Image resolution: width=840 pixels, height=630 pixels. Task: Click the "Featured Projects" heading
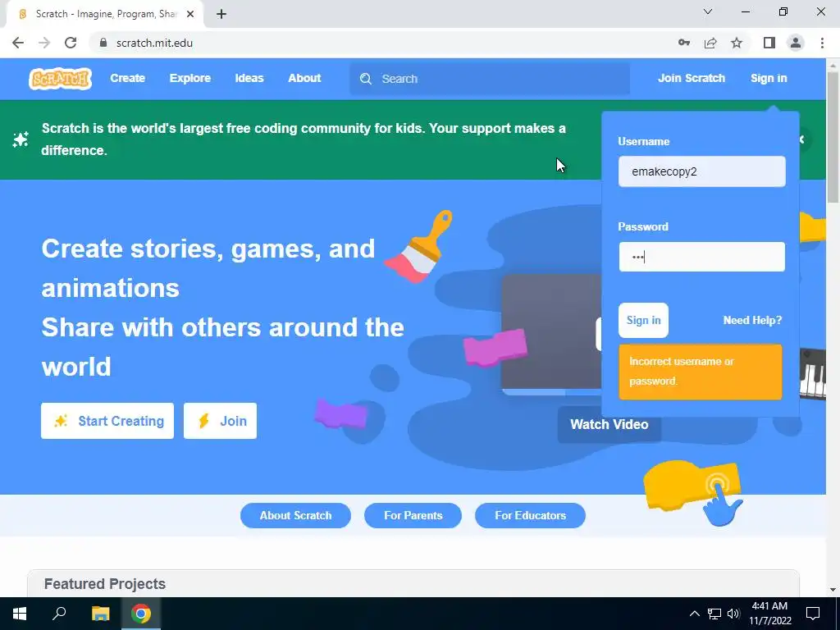[x=105, y=584]
